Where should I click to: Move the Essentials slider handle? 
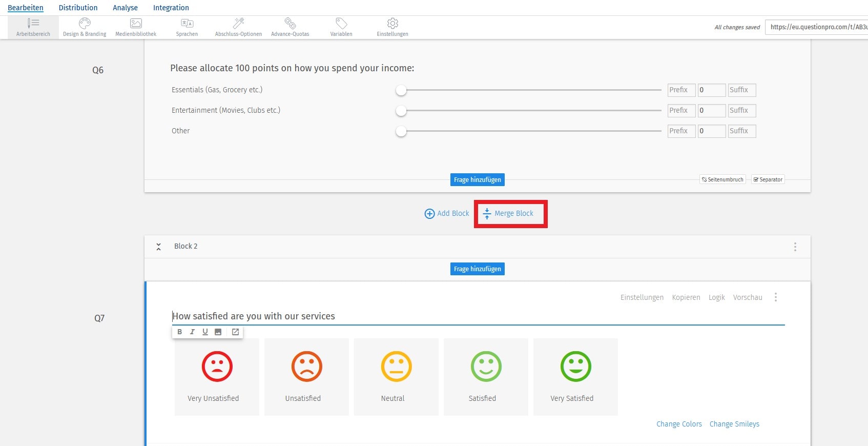(x=401, y=90)
